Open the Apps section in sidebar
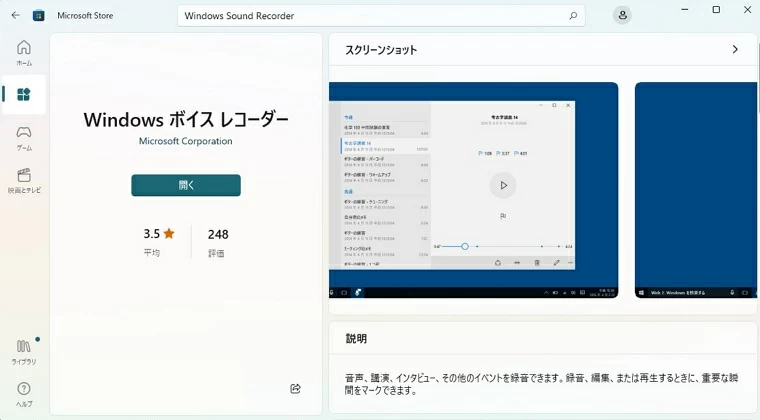Screen dimensions: 760x420 click(x=24, y=94)
